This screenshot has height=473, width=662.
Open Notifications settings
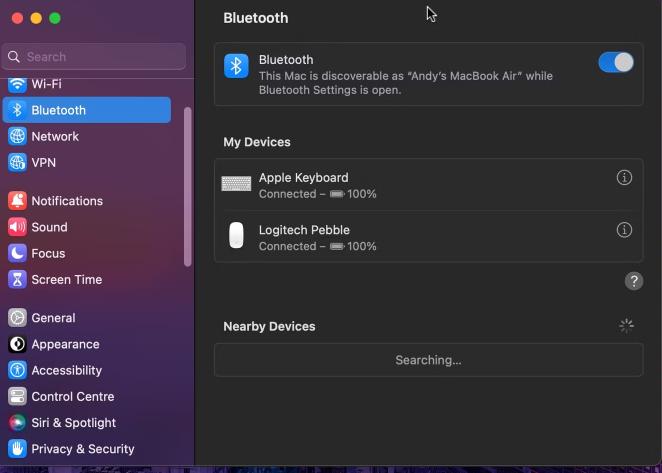(87, 201)
